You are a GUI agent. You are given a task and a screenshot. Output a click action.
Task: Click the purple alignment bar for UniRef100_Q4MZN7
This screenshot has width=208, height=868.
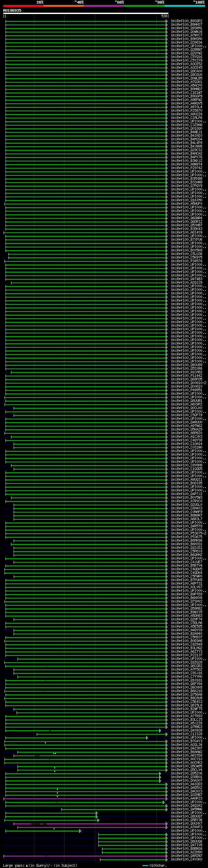[x=85, y=856]
